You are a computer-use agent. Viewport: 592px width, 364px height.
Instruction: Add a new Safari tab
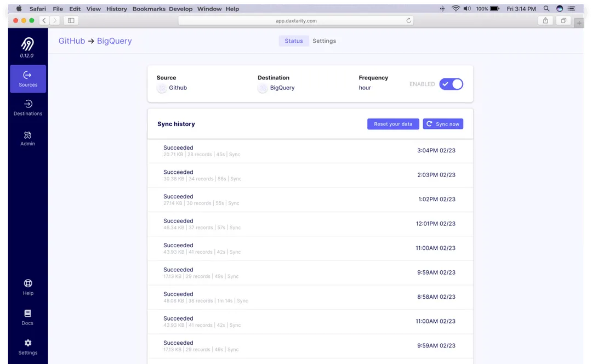pyautogui.click(x=579, y=22)
